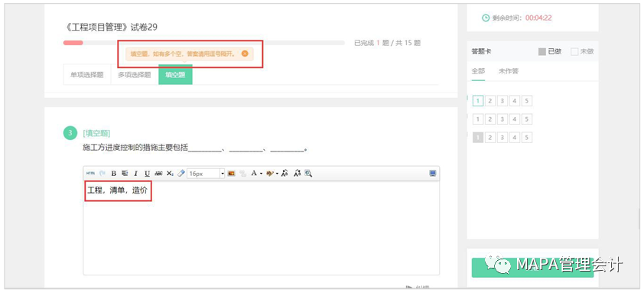Insert an image using the picture icon
This screenshot has height=293, width=644.
click(x=231, y=174)
